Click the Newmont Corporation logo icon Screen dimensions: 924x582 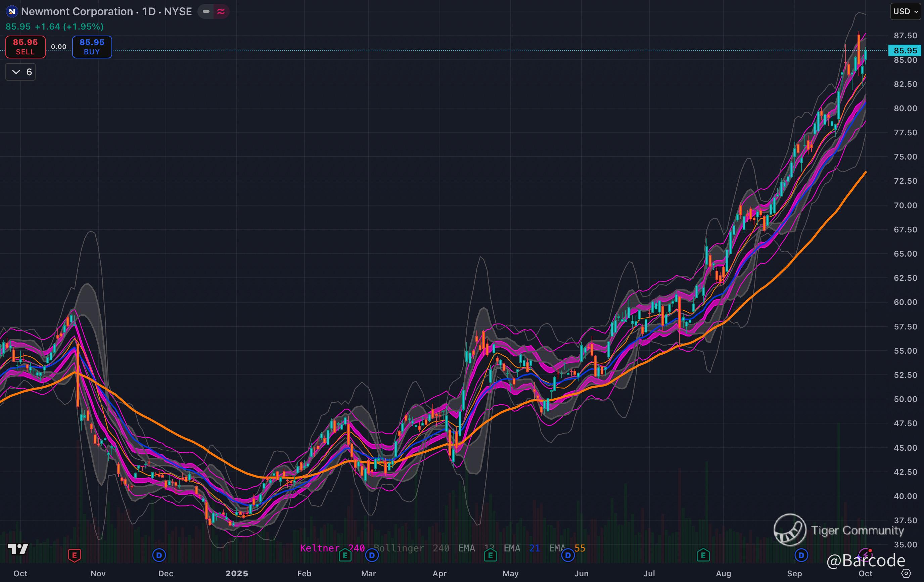[x=12, y=11]
